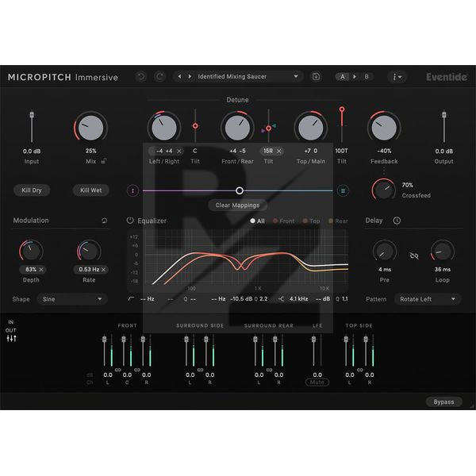Image resolution: width=476 pixels, height=476 pixels.
Task: Remove 15R tilt mapping with X
Action: [x=278, y=151]
